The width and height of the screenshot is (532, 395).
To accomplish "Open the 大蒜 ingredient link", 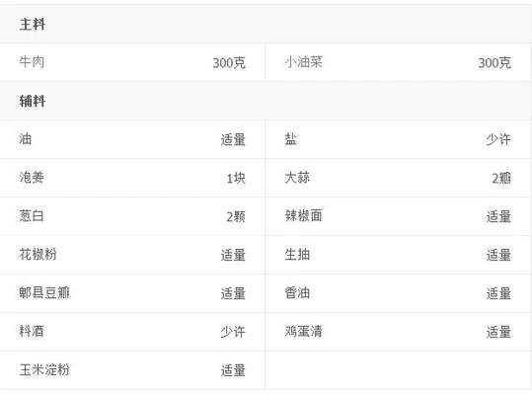I will (297, 178).
